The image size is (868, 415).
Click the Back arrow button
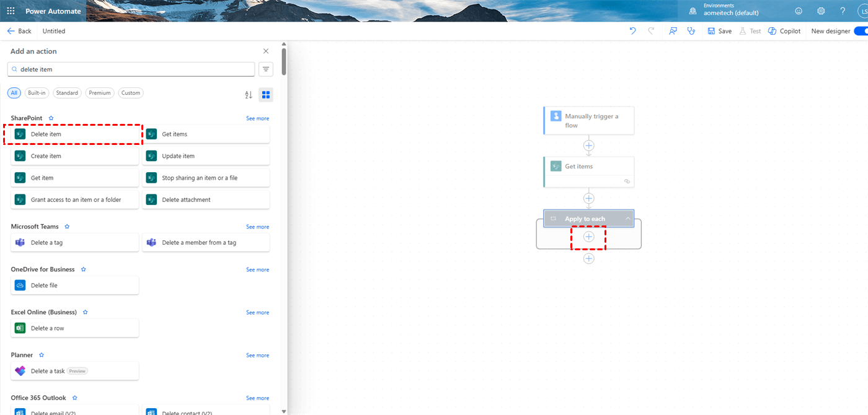tap(19, 31)
